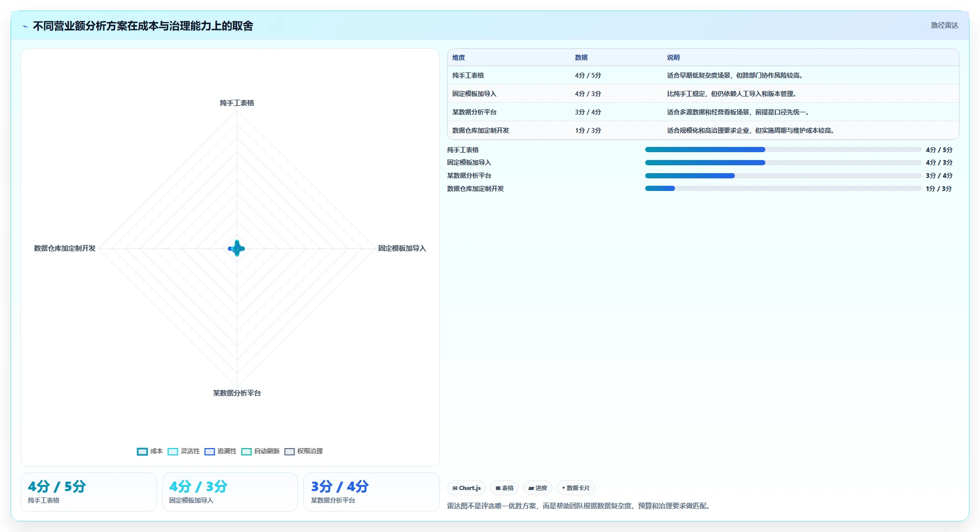The width and height of the screenshot is (980, 532).
Task: Click the footnote 雷达图不是评选唯一优胜方案
Action: (x=578, y=506)
